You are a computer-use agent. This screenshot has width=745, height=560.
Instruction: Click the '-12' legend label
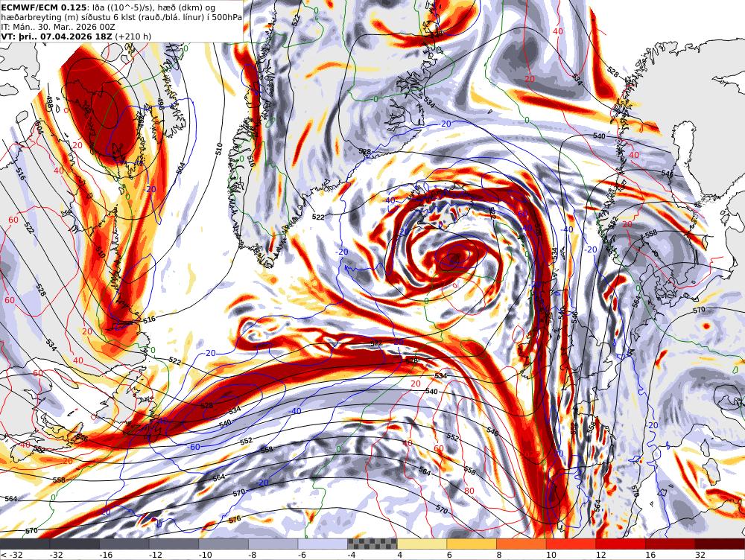tap(156, 555)
